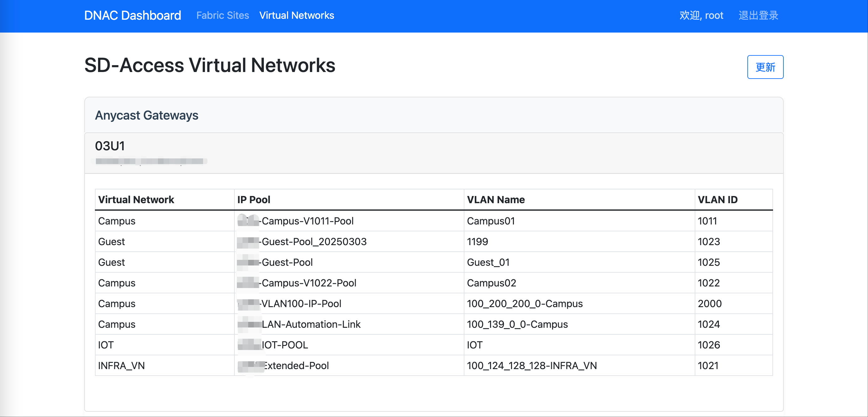868x417 pixels.
Task: Click the SD-Access Virtual Networks page title
Action: coord(210,65)
